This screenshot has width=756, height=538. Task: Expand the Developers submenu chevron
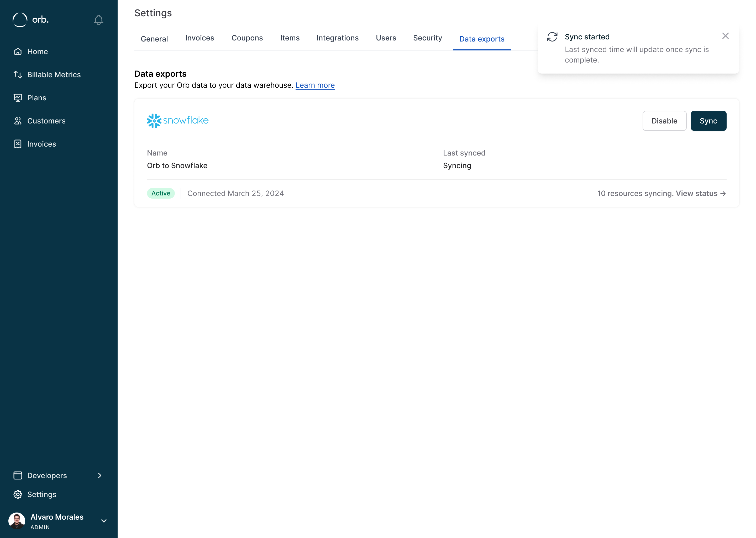100,475
